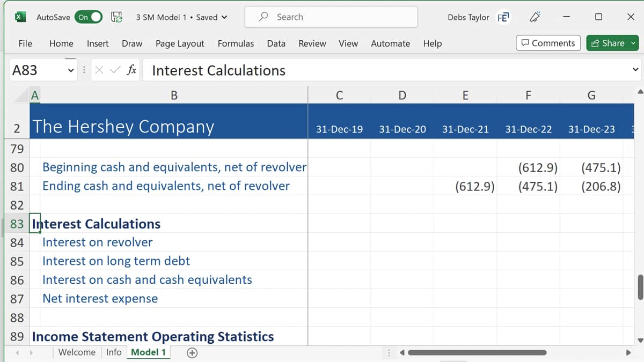Screen dimensions: 644x362
Task: Click the Save icon next to AutoSave
Action: [116, 17]
